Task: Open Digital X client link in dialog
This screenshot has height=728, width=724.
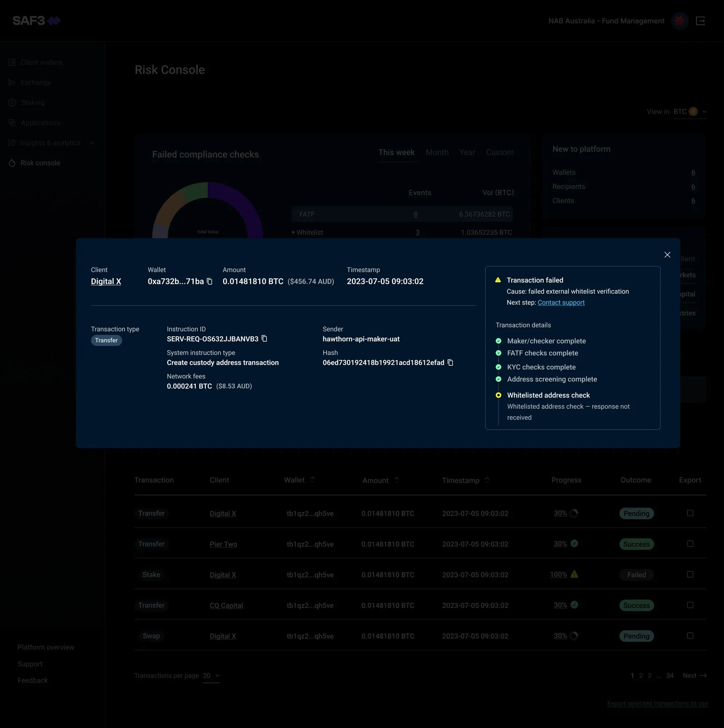Action: point(106,281)
